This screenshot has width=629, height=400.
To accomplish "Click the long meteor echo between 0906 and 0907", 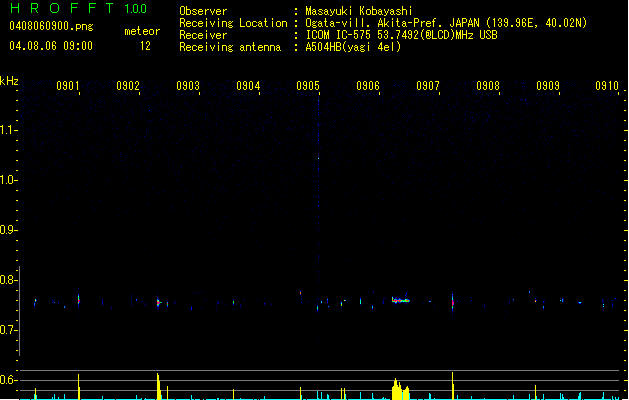I will pyautogui.click(x=400, y=300).
